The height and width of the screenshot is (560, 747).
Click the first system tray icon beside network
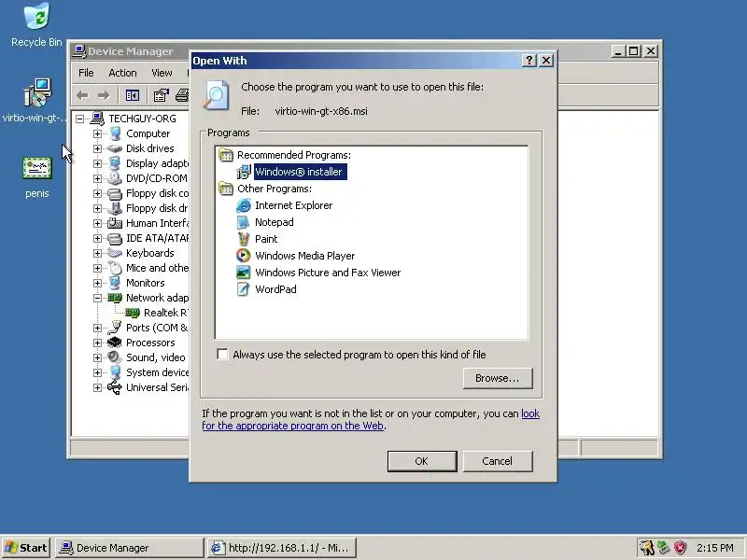(646, 548)
